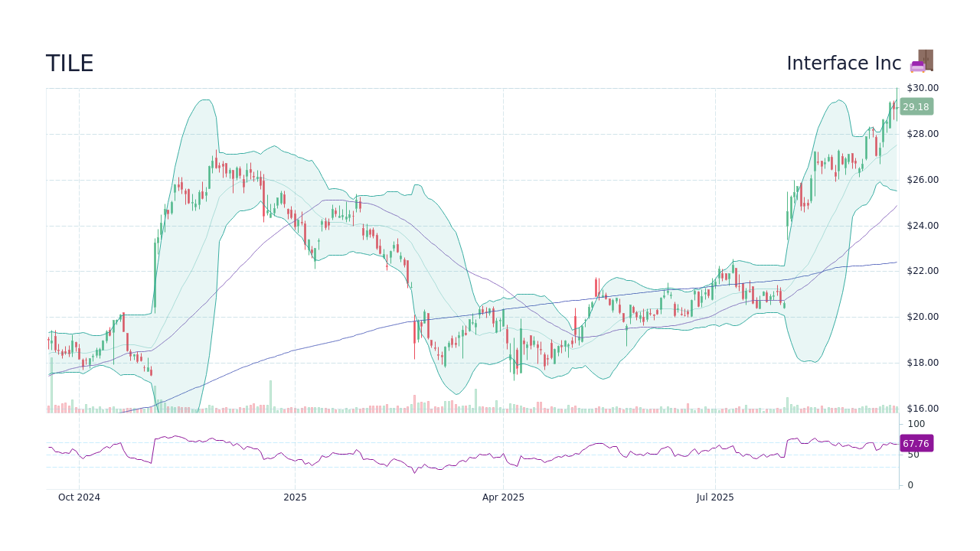Viewport: 980px width, 551px height.
Task: Click the $28.00 price axis label
Action: click(923, 134)
